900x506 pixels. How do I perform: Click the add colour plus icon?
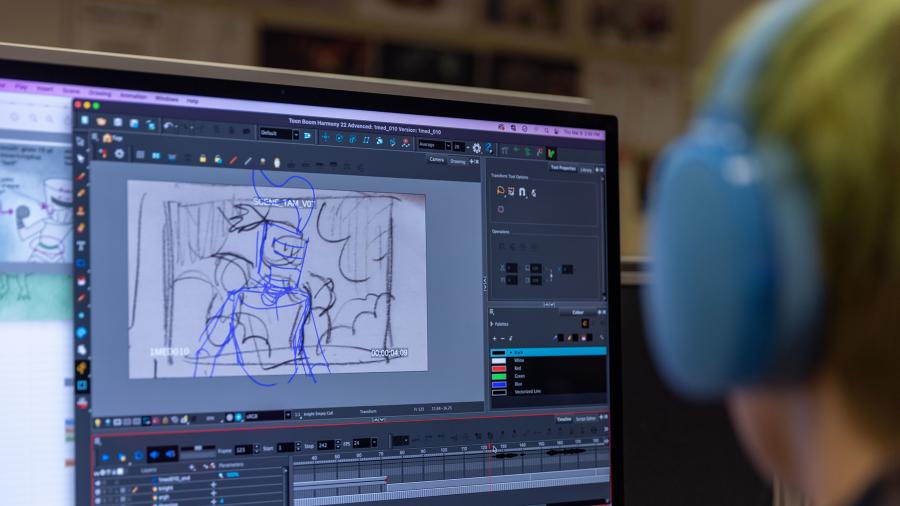point(494,338)
